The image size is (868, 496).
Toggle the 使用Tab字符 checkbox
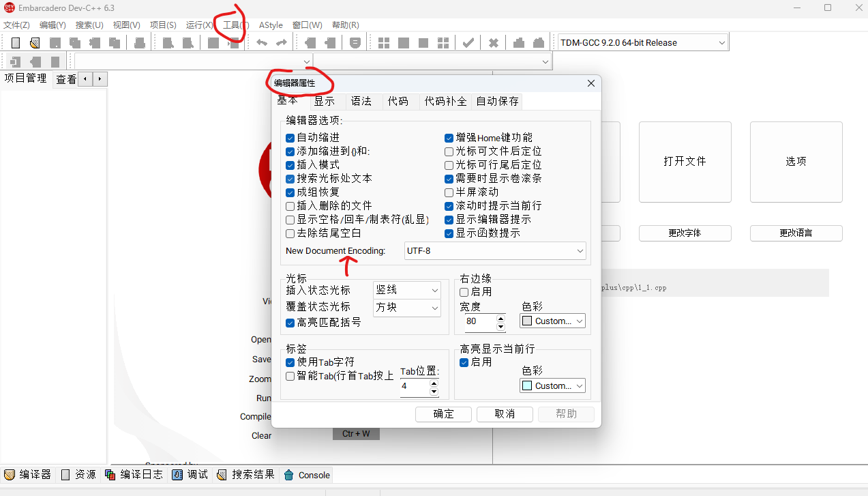point(290,362)
